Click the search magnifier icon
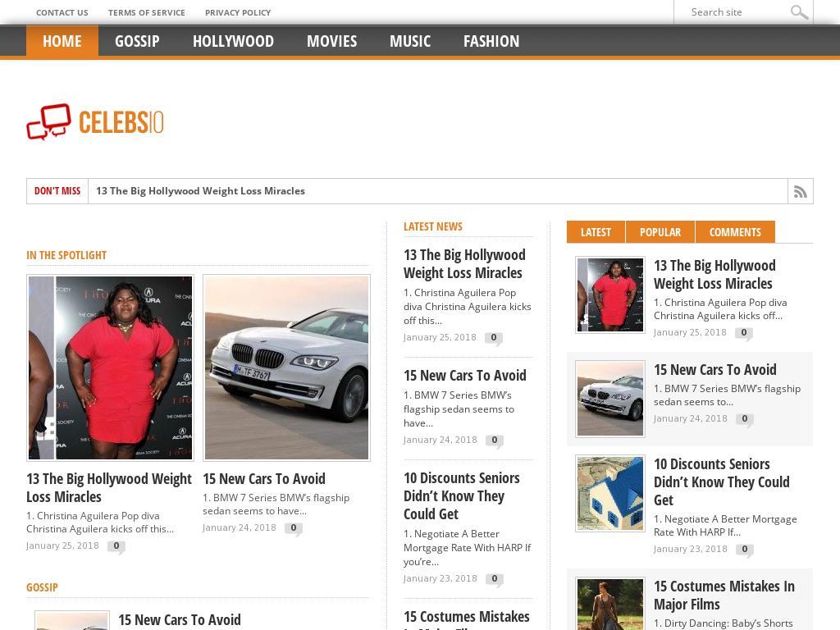Viewport: 840px width, 630px height. pyautogui.click(x=799, y=11)
